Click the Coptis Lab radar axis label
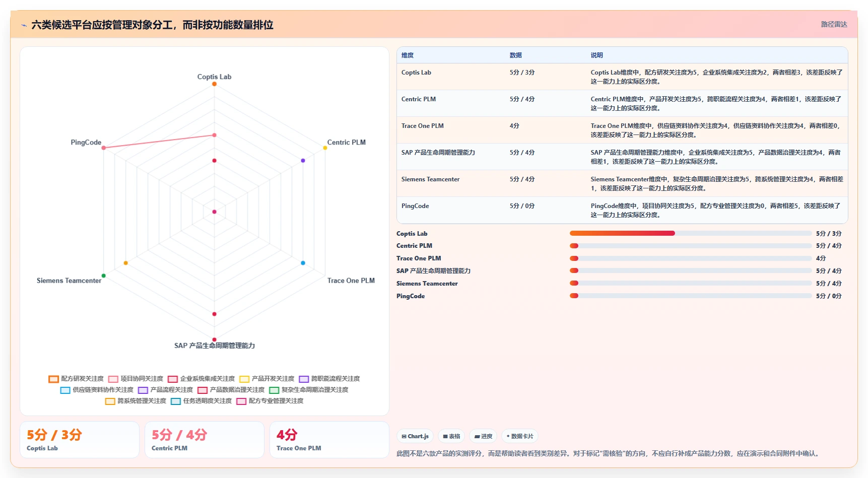Viewport: 868px width, 478px height. (x=214, y=77)
